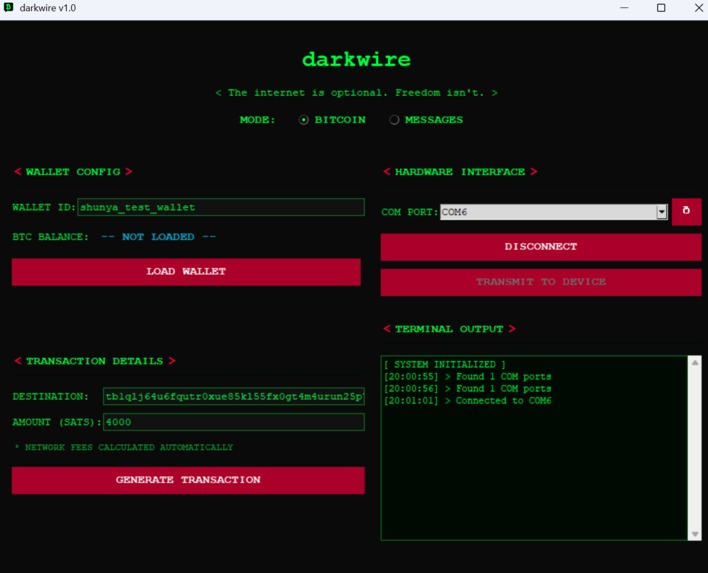Click the 'NETWORK FEES CALCULATED AUTOMATICALLY' note

pyautogui.click(x=124, y=447)
